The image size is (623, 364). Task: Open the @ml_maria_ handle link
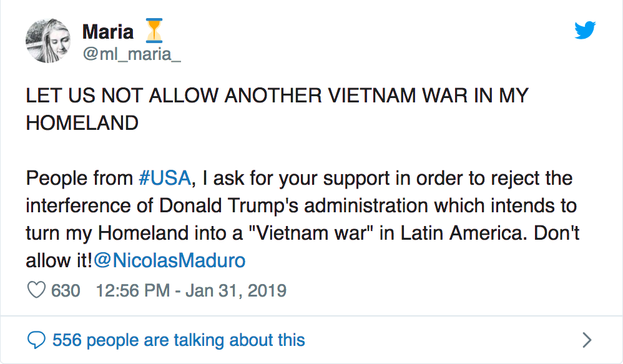click(131, 55)
